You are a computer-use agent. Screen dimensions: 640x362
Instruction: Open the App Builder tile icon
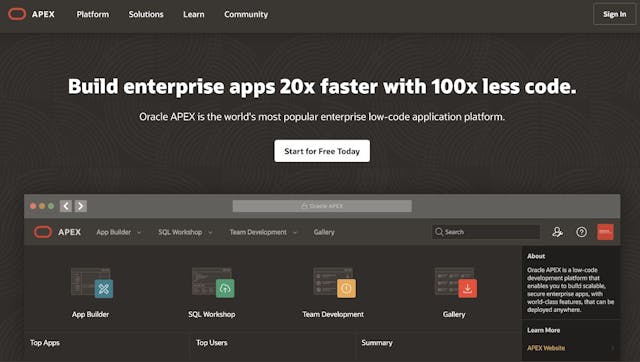92,283
